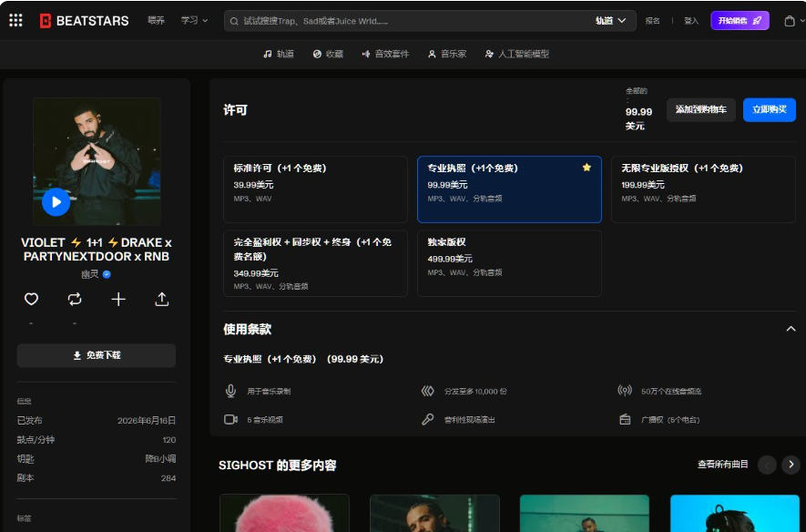Click the 立即购买 button
The width and height of the screenshot is (806, 532).
[769, 109]
